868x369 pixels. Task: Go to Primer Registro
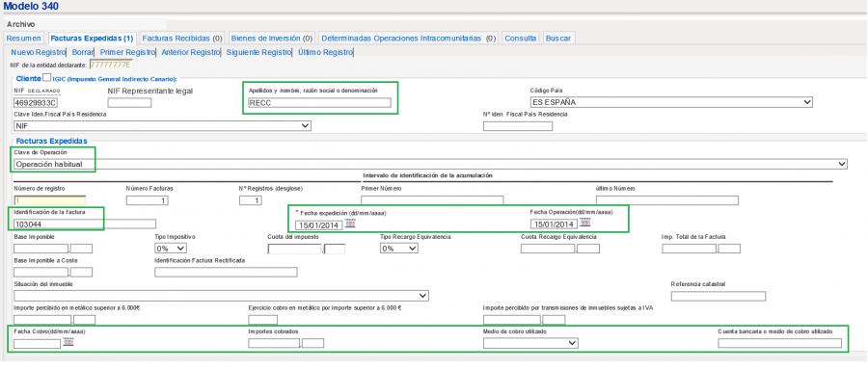coord(128,53)
